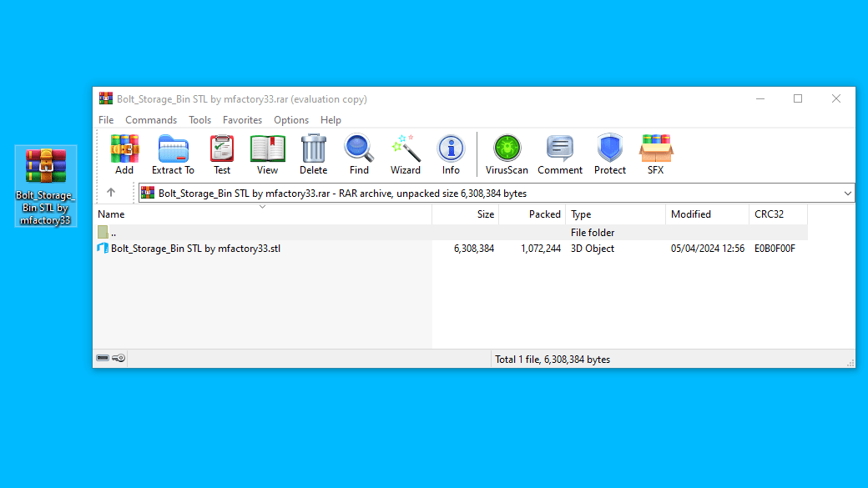
Task: Sort by the Packed column header
Action: 532,214
